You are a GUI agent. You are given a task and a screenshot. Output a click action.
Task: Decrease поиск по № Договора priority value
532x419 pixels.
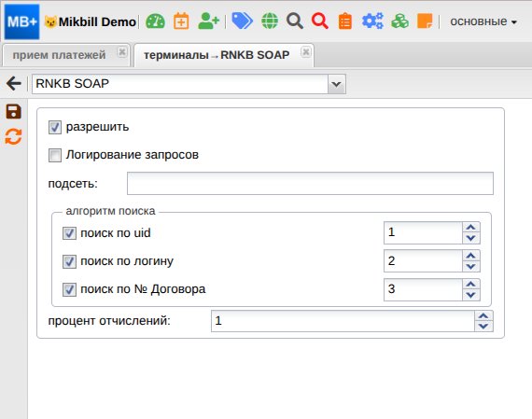(x=471, y=295)
